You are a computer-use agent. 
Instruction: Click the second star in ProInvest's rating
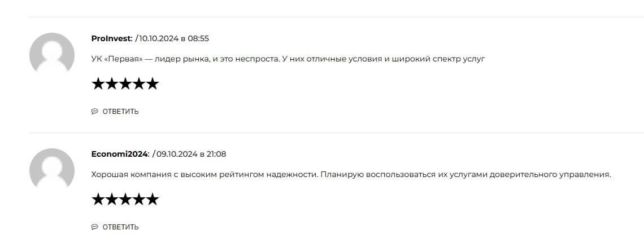point(112,85)
